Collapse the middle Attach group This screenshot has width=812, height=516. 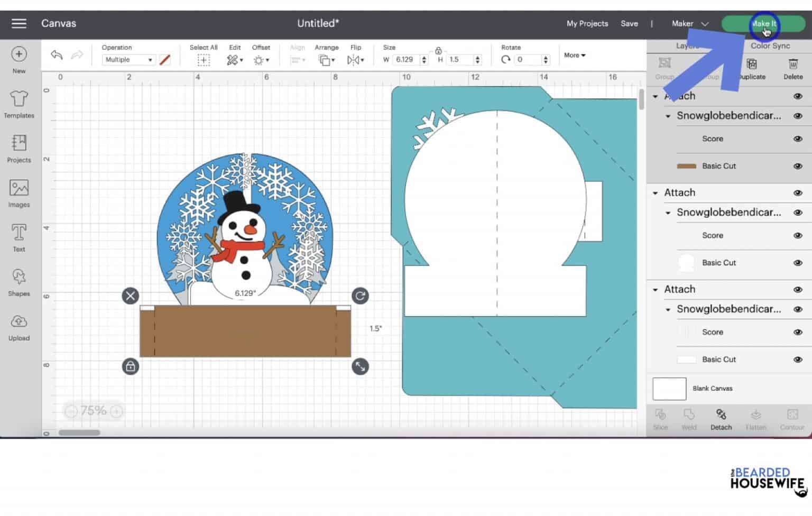coord(656,193)
